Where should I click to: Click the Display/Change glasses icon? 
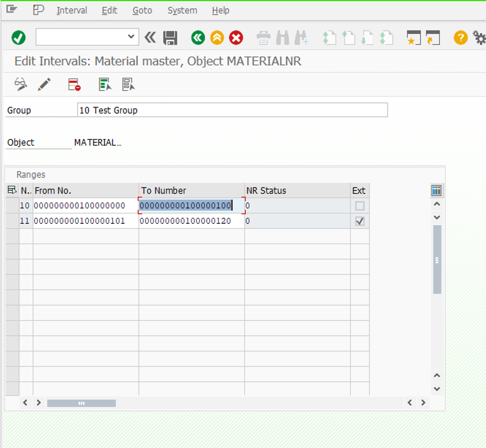21,84
